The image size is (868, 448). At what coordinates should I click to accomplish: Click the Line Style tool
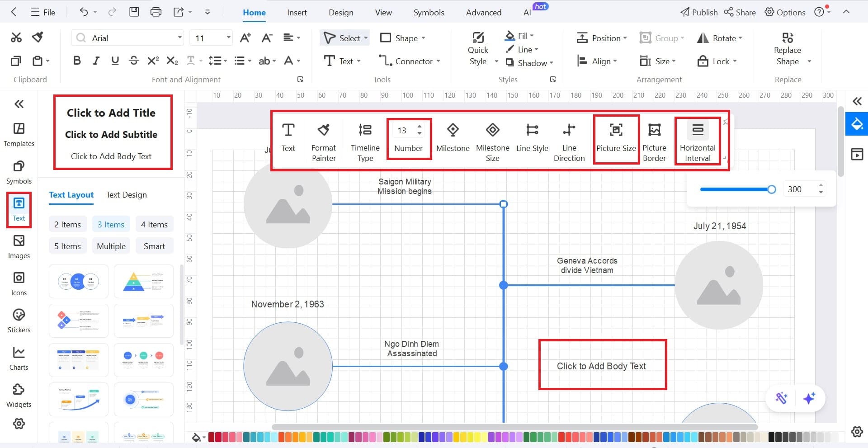point(532,137)
